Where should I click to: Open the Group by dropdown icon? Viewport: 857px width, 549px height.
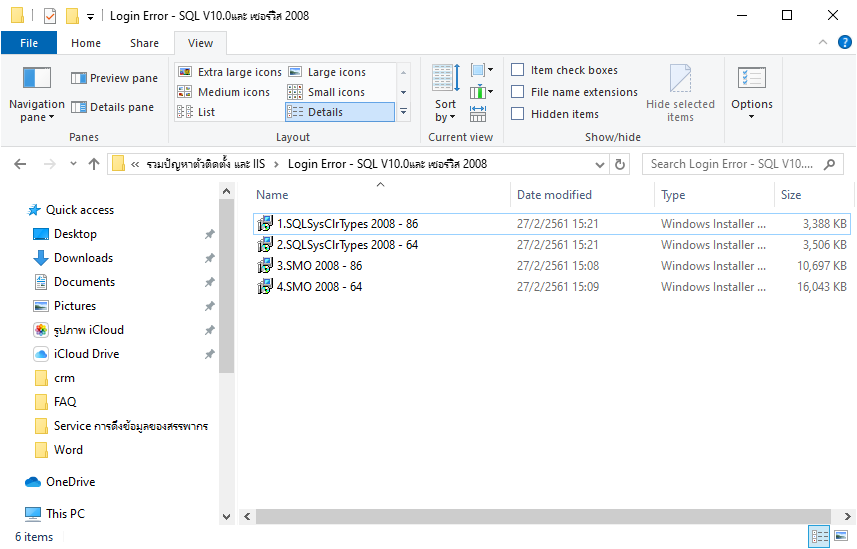tap(482, 70)
